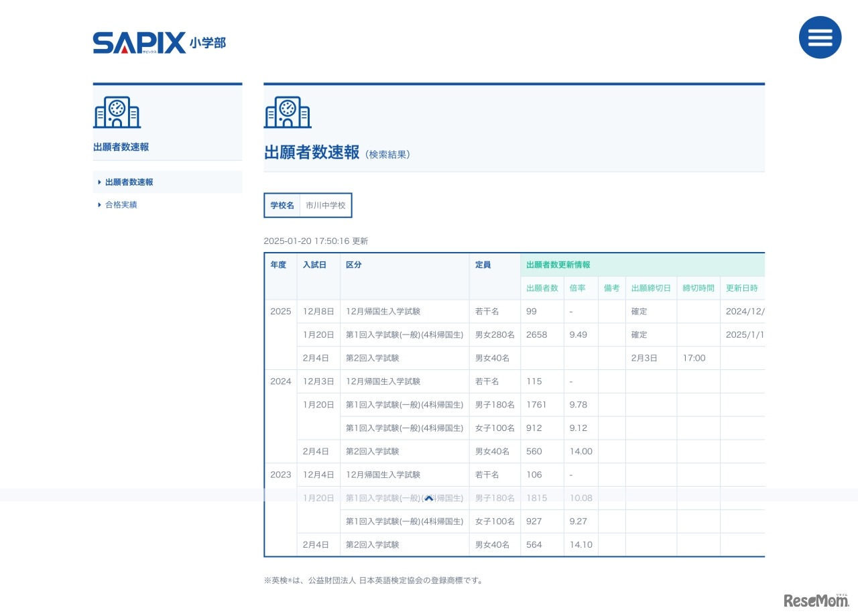
Task: Select 出願者数速報 in the sidebar menu
Action: click(x=128, y=182)
